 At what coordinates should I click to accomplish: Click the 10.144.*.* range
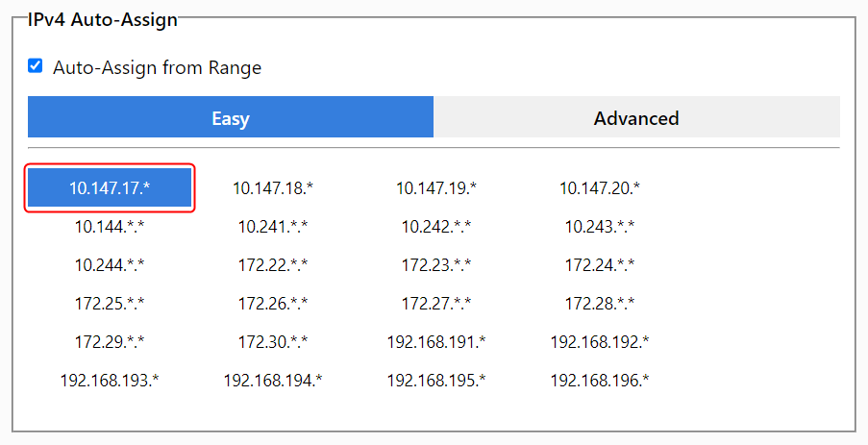110,227
